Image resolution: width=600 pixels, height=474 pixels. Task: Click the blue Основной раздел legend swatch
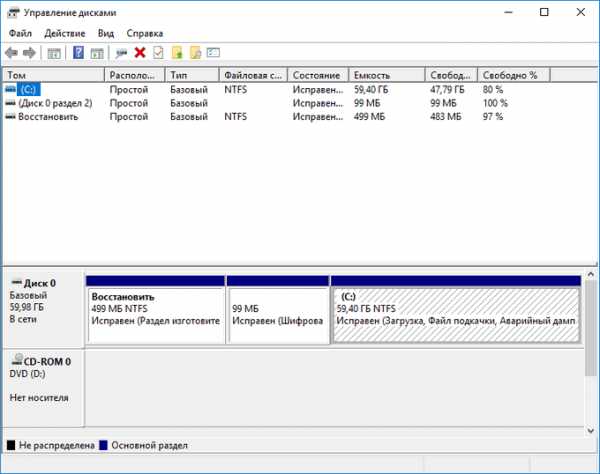(103, 445)
